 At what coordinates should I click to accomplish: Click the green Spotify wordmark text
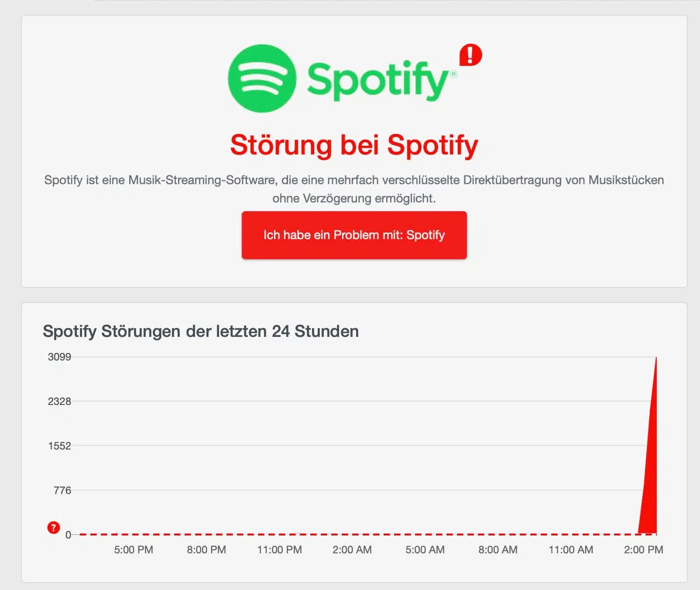pyautogui.click(x=378, y=80)
